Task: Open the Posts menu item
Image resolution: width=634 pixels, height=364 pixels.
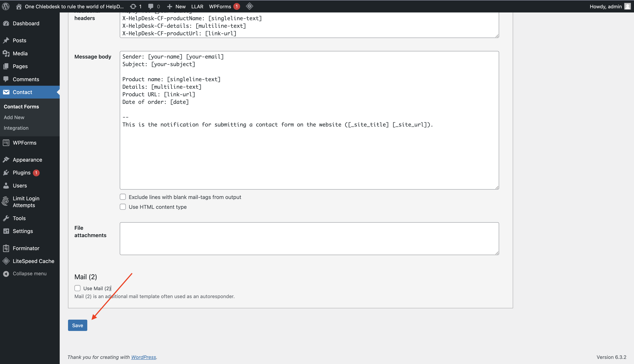Action: coord(19,40)
